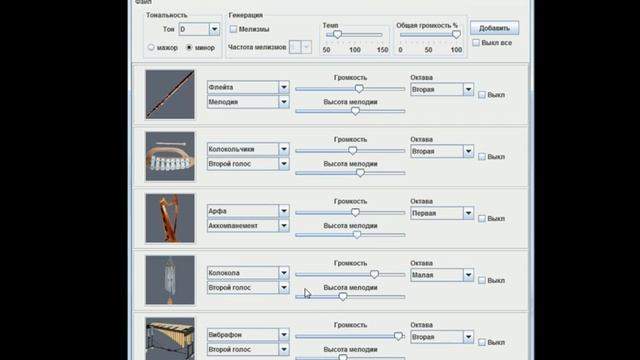Open Второй голос dropdown under Колокола

click(x=248, y=287)
